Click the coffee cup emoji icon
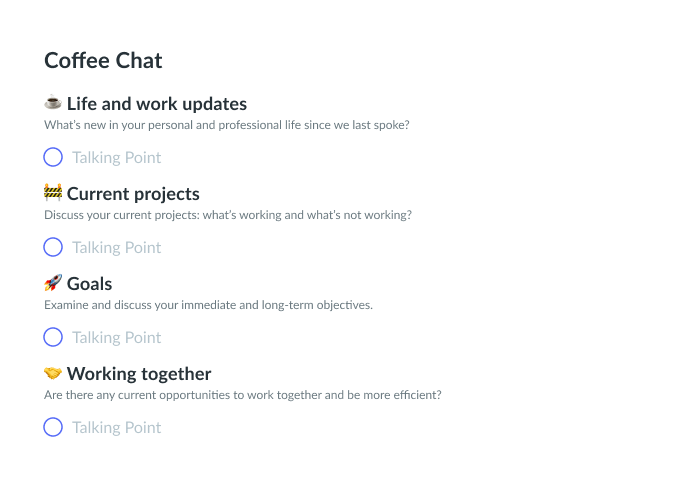The width and height of the screenshot is (684, 483). point(53,103)
